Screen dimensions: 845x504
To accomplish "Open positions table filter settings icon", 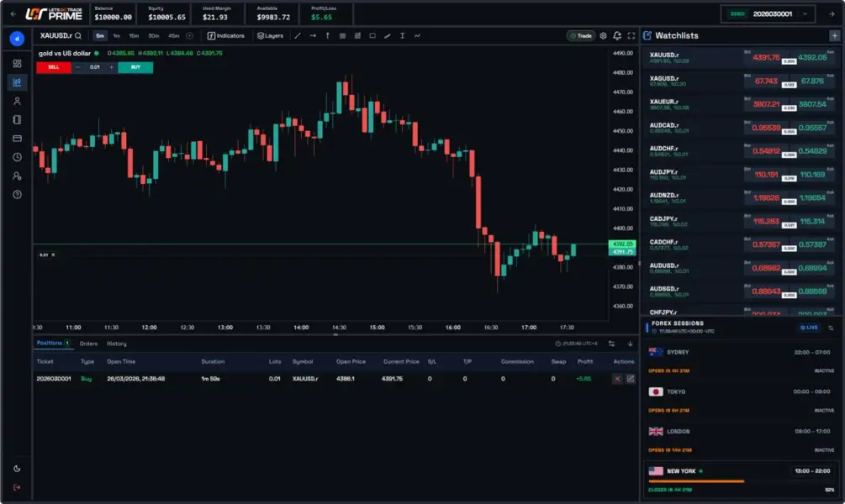I will (x=611, y=344).
